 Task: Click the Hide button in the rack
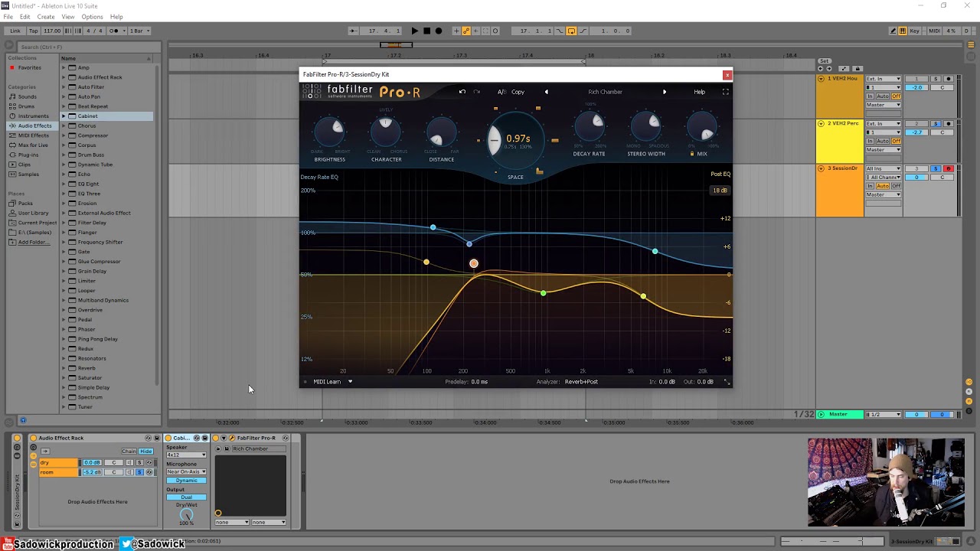click(145, 452)
